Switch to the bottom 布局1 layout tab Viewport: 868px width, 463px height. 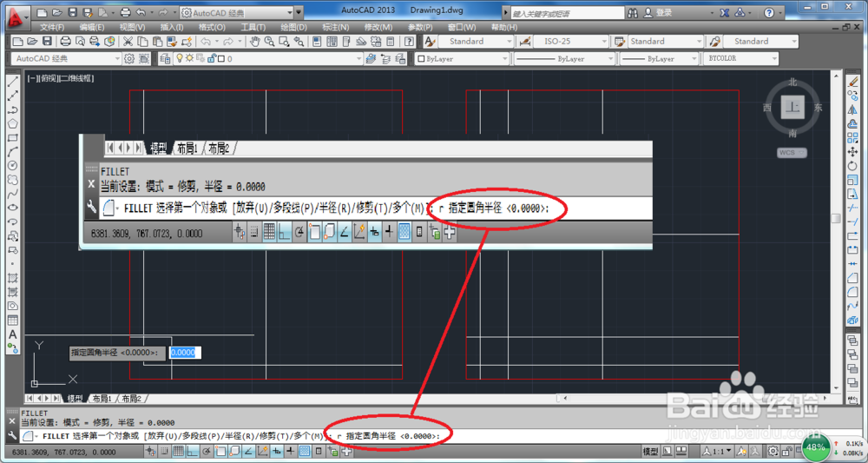coord(102,398)
